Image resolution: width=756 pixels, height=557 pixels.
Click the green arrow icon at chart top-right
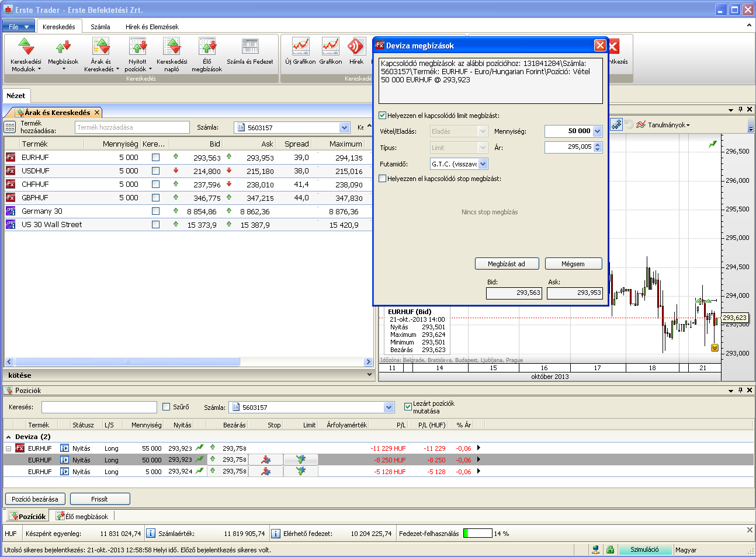pos(712,144)
